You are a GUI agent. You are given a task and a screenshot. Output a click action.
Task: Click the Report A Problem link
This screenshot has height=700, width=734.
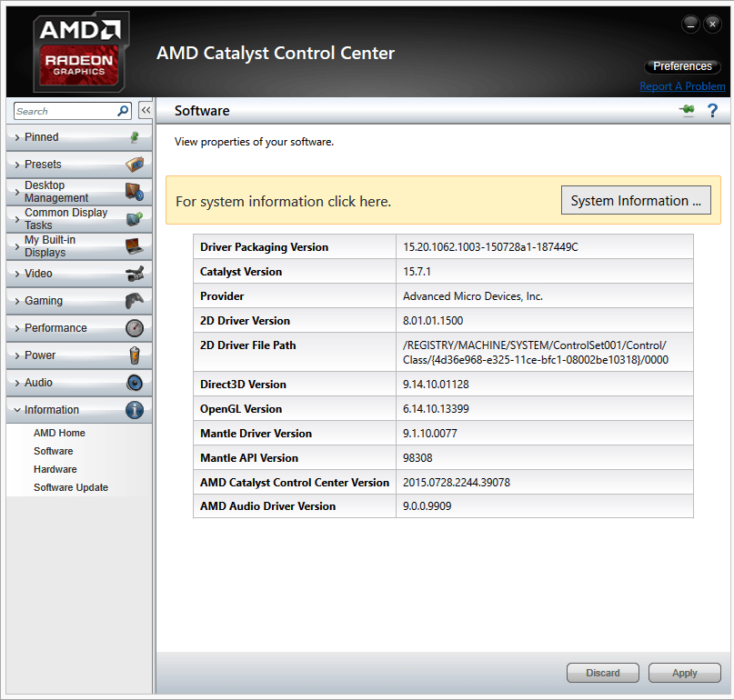(682, 86)
